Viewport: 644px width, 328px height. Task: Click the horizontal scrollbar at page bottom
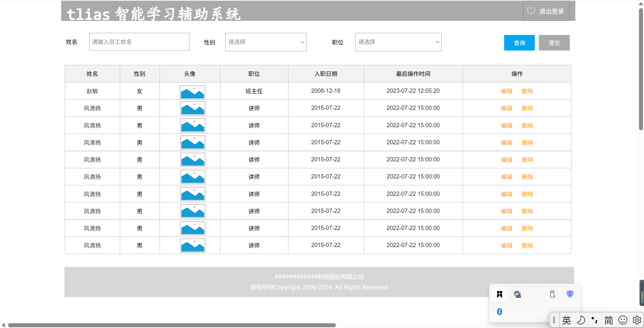click(172, 325)
